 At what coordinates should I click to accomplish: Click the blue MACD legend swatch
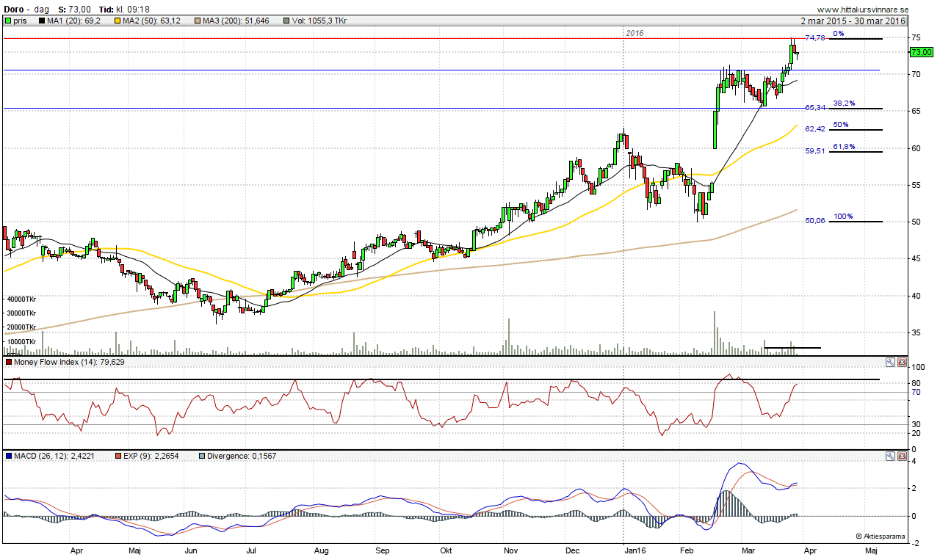tap(8, 456)
